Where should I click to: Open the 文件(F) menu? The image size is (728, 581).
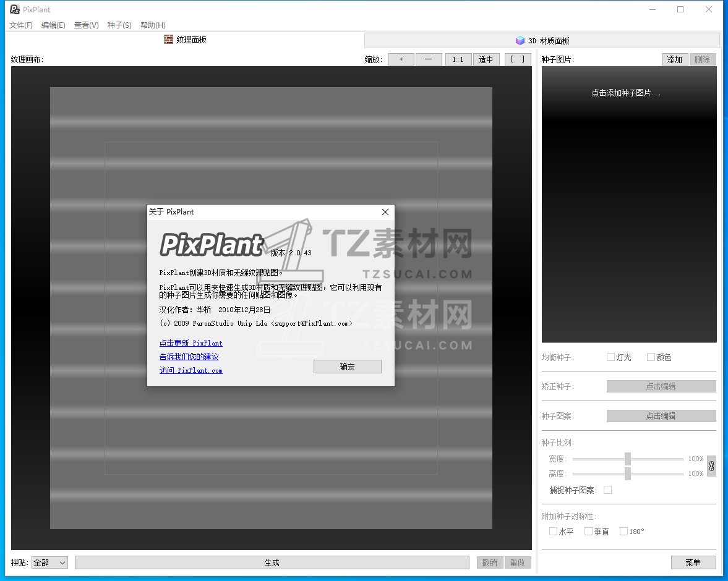tap(21, 25)
